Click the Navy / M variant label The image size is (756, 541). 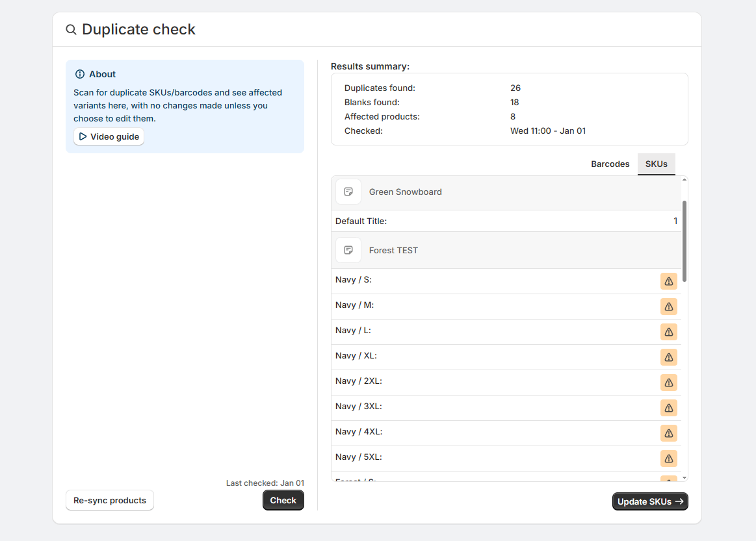point(354,305)
